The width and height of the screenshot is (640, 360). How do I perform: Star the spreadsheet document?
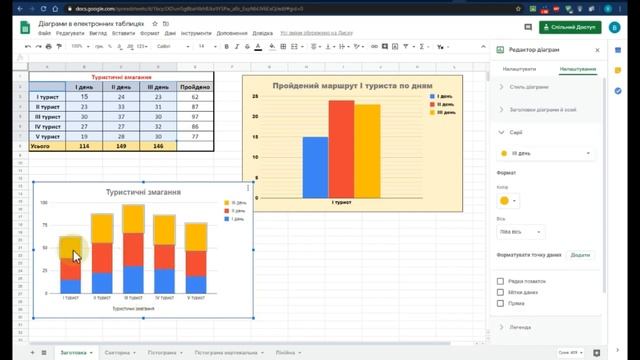pyautogui.click(x=155, y=24)
